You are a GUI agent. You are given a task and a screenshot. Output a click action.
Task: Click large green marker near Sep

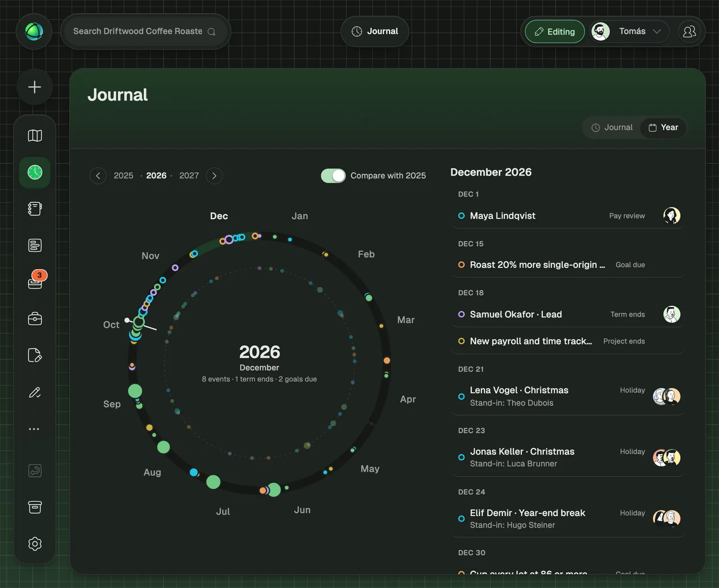[135, 391]
